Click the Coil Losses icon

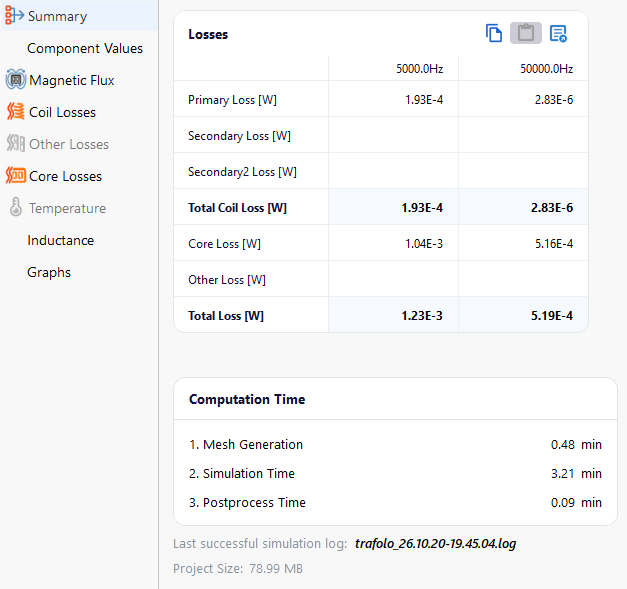pos(16,112)
